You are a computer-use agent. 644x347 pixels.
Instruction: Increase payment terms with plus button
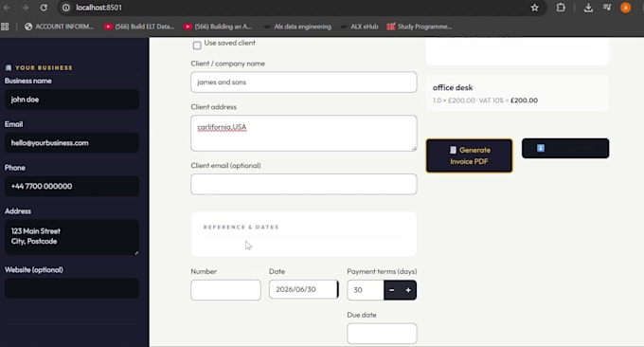pyautogui.click(x=408, y=290)
